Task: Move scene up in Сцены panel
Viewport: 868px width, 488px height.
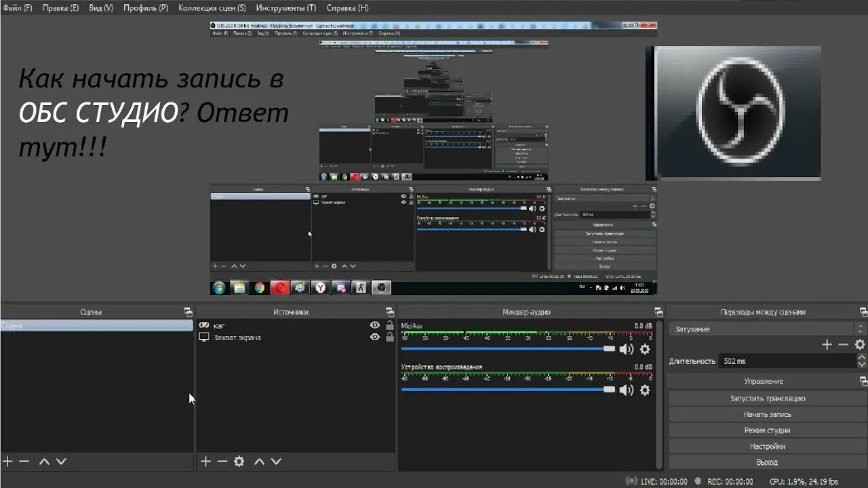Action: pyautogui.click(x=44, y=462)
